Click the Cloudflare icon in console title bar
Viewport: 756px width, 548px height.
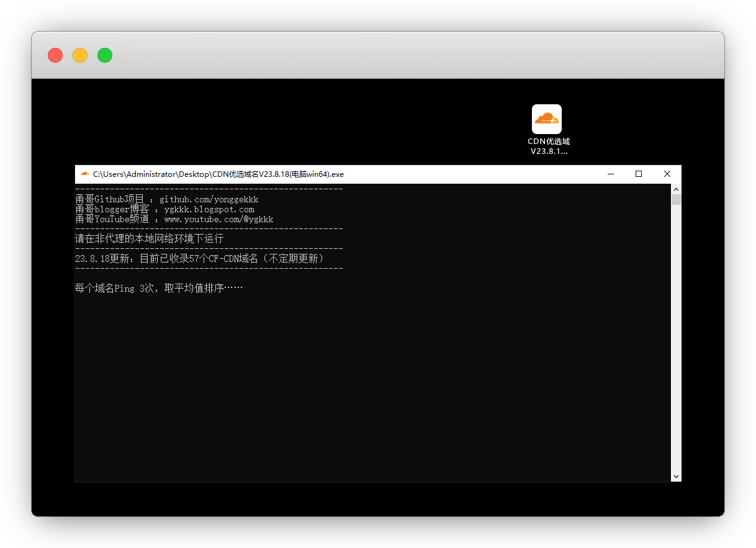[84, 174]
